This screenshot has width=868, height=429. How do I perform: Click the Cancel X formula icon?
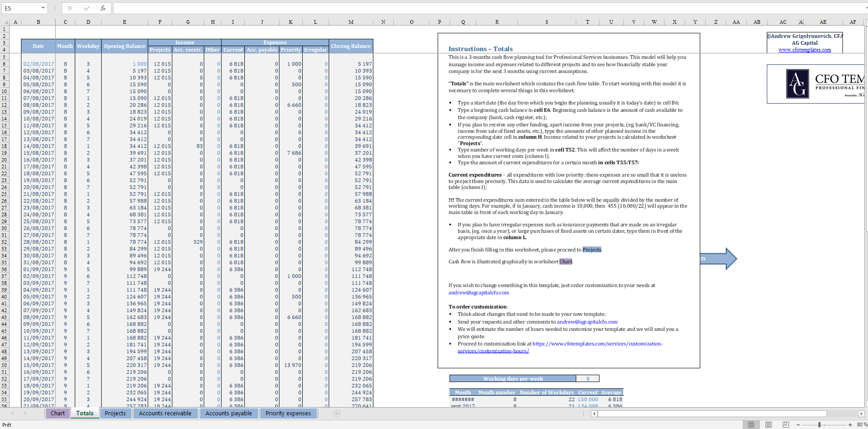[x=70, y=8]
